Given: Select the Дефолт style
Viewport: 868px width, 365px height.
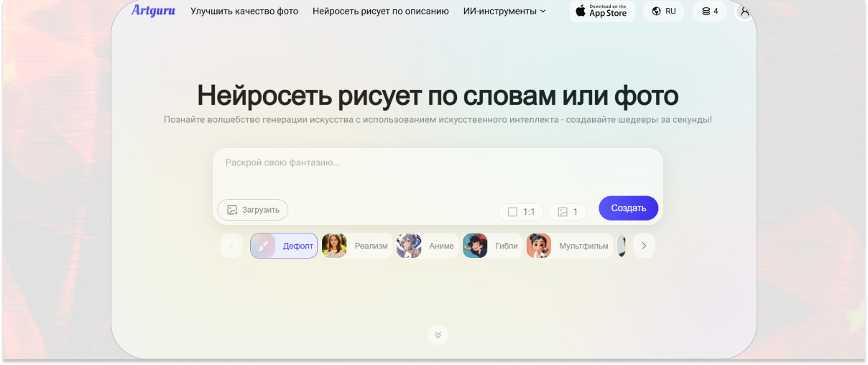Looking at the screenshot, I should (284, 246).
